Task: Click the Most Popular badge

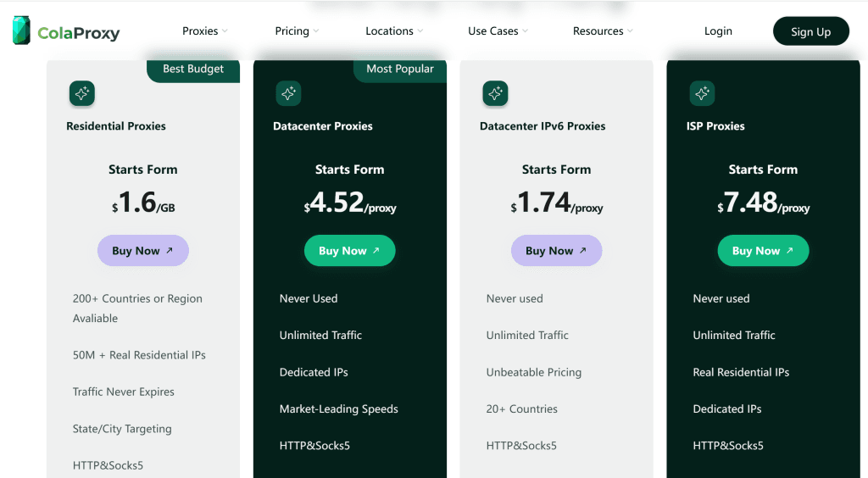Action: tap(399, 69)
